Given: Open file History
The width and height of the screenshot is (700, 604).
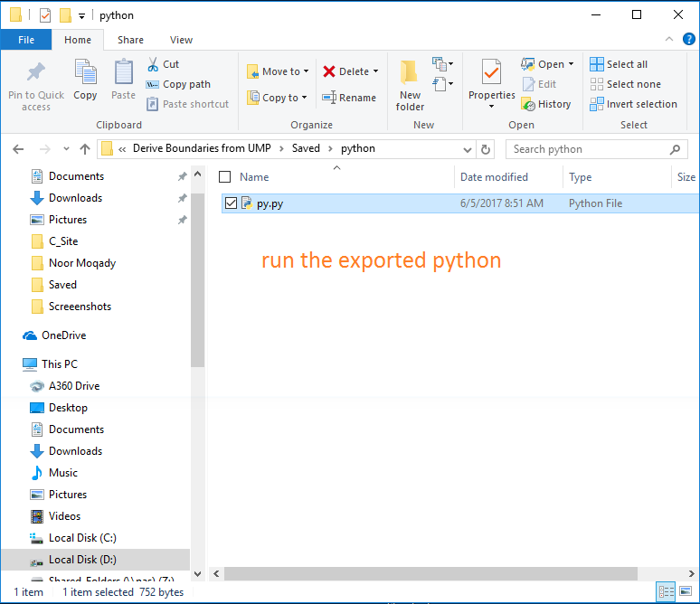Looking at the screenshot, I should tap(546, 104).
